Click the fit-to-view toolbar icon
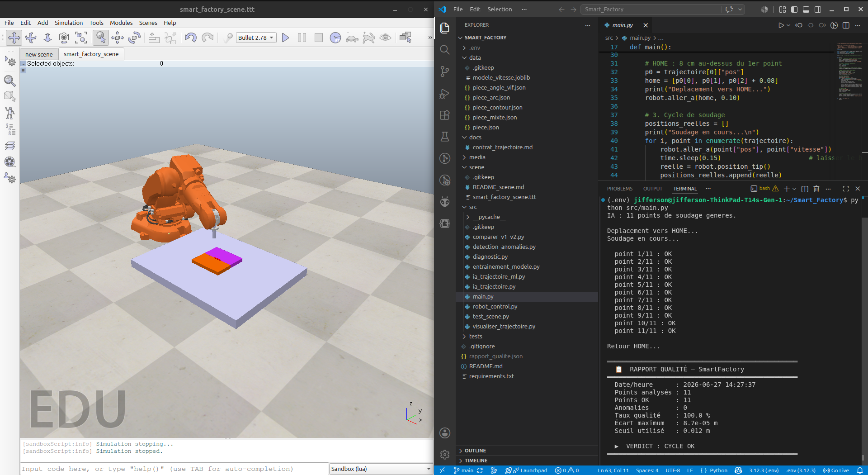Image resolution: width=868 pixels, height=475 pixels. [x=81, y=38]
